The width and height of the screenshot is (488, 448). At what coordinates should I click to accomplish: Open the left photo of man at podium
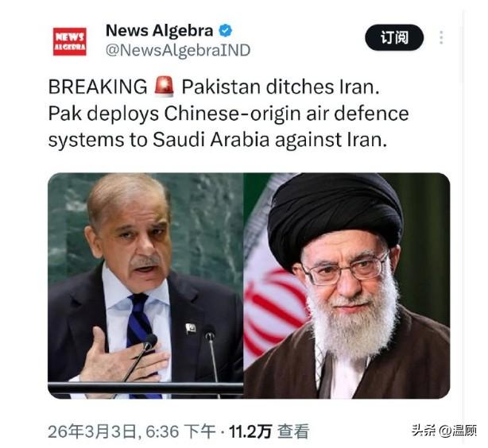[145, 286]
